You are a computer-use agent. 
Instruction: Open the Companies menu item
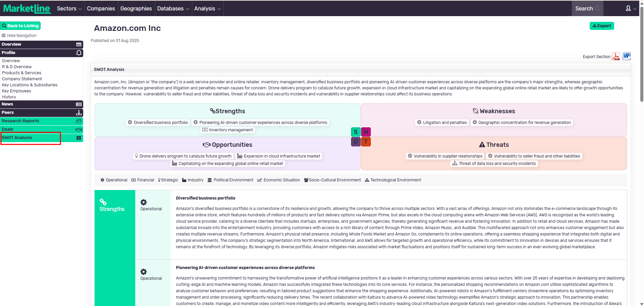tap(101, 9)
